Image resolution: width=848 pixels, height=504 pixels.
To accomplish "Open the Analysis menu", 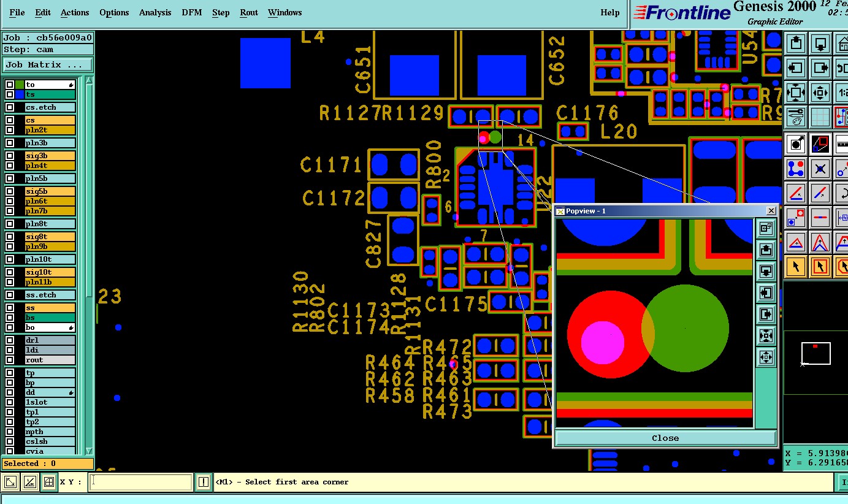I will click(x=155, y=12).
